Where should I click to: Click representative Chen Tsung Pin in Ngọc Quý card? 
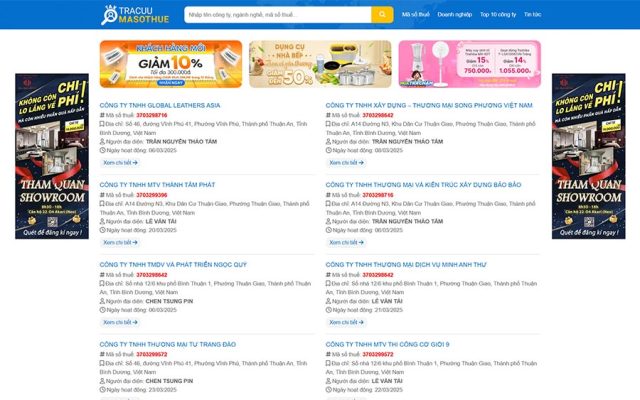coord(169,301)
